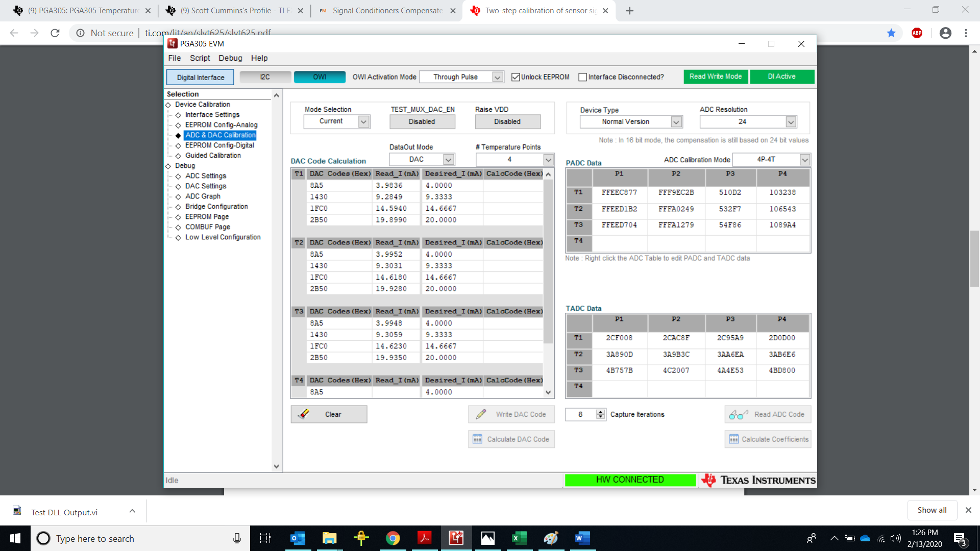Image resolution: width=980 pixels, height=551 pixels.
Task: Click Calculate Coefficients button
Action: [x=768, y=439]
